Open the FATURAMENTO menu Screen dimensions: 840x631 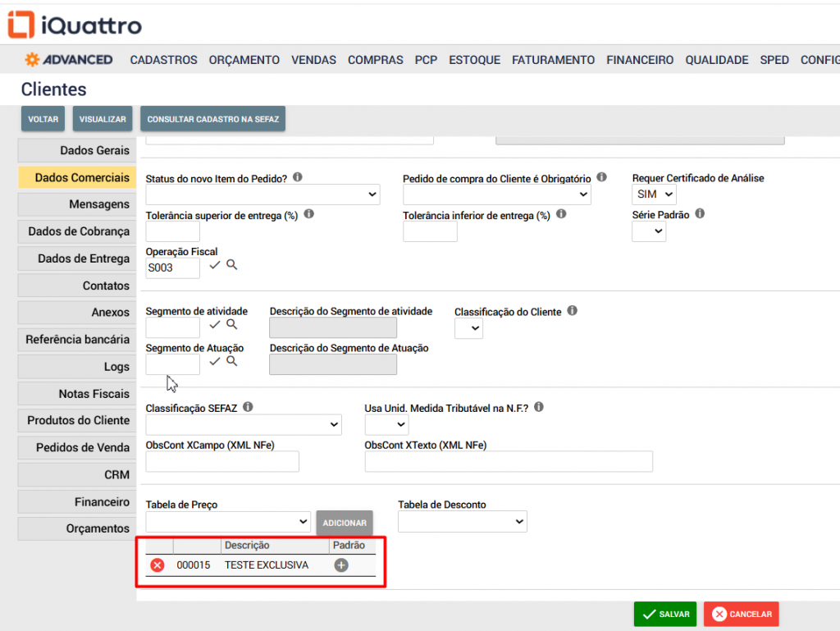tap(554, 60)
